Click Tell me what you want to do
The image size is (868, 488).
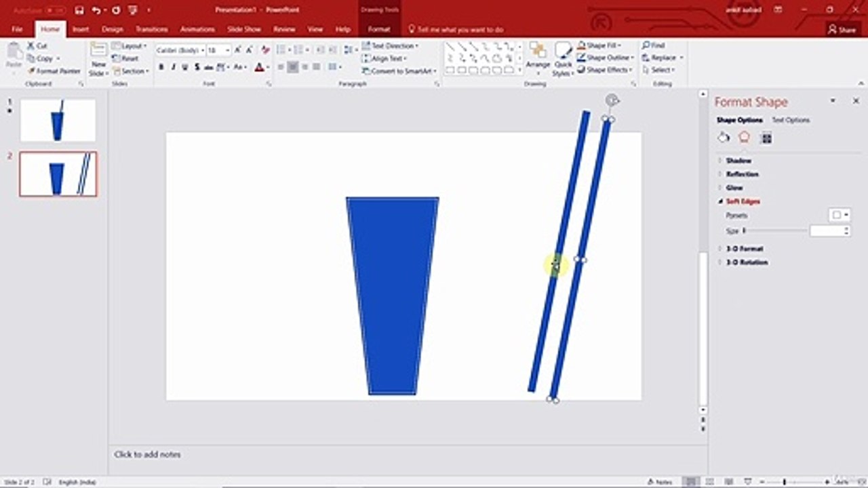point(455,29)
